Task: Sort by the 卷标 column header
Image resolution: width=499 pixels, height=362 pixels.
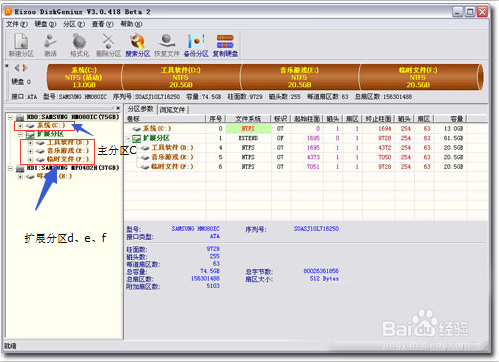Action: (166, 119)
